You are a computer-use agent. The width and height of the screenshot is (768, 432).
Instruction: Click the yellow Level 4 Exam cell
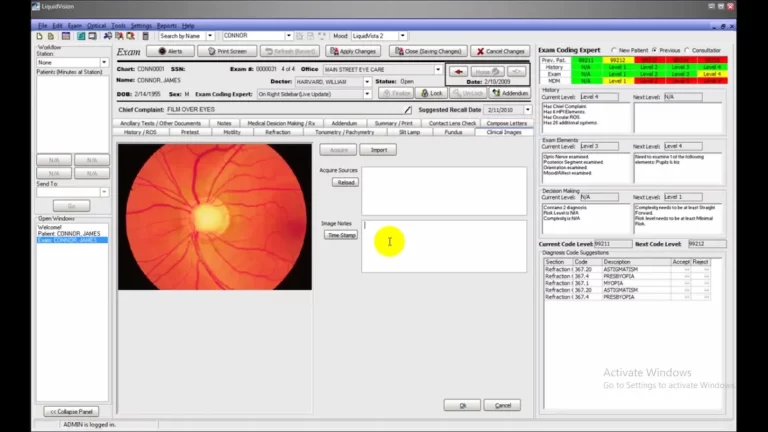[712, 74]
